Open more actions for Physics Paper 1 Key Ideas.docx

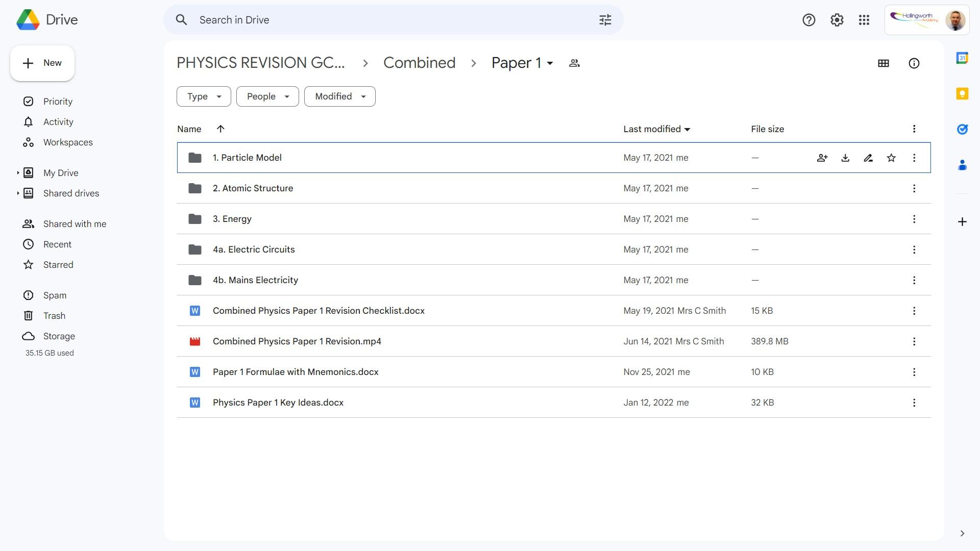914,403
